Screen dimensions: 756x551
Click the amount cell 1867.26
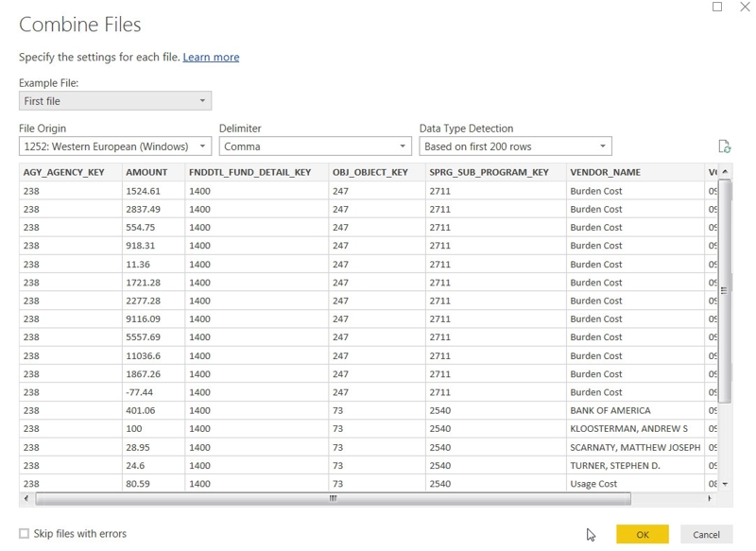[153, 374]
